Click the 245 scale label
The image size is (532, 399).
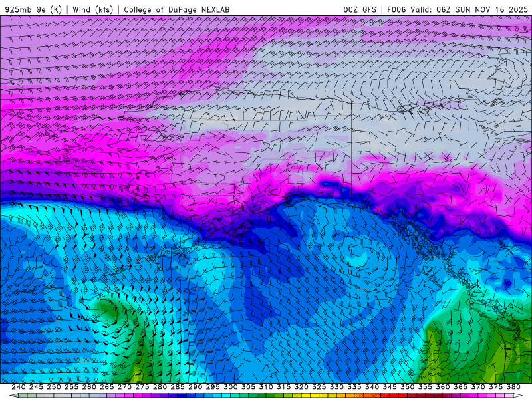36,387
